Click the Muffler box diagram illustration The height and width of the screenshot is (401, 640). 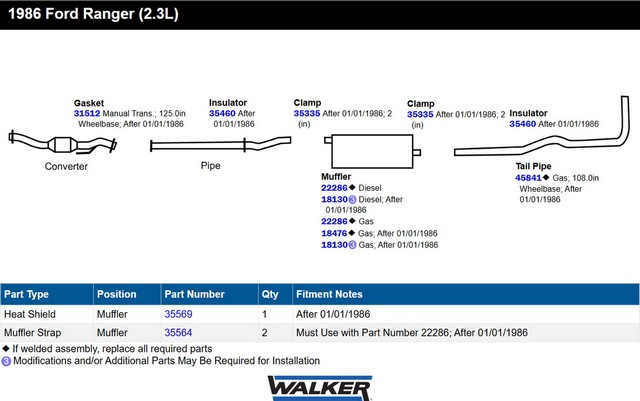[x=372, y=151]
